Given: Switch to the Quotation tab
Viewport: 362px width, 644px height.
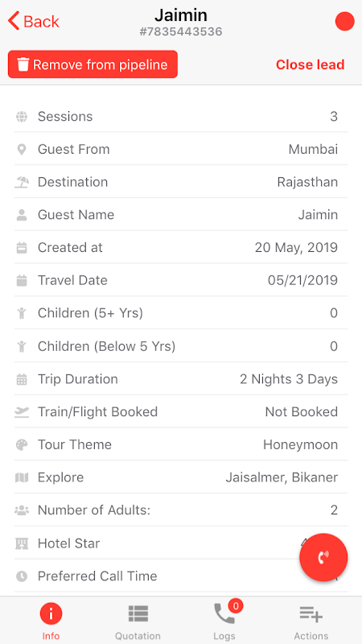Looking at the screenshot, I should coord(138,621).
